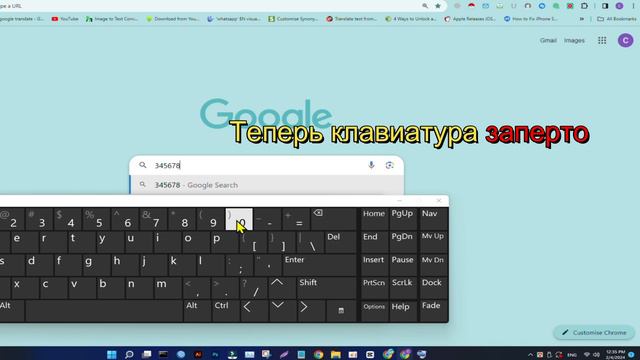
Task: Open Task View on the taskbar
Action: [x=147, y=354]
